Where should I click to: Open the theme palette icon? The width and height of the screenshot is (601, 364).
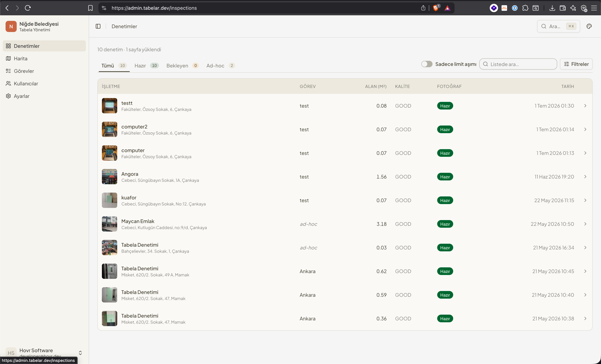click(589, 26)
